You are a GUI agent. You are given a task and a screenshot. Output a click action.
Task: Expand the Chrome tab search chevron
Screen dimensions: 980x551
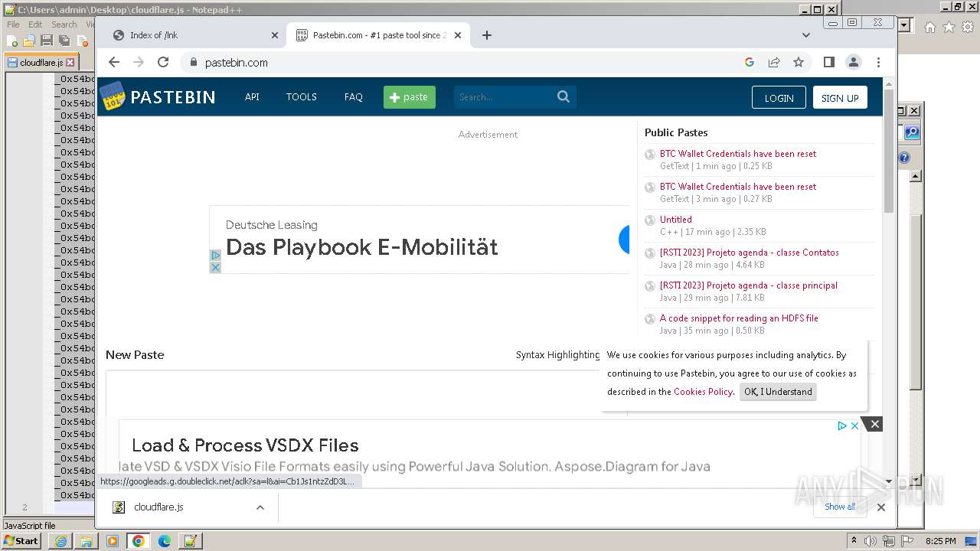(x=805, y=35)
